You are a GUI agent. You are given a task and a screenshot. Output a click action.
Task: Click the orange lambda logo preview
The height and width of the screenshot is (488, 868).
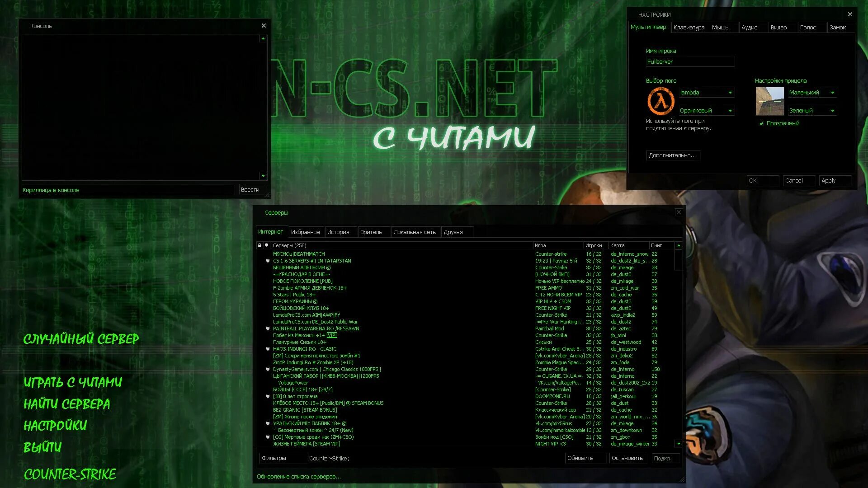(660, 101)
